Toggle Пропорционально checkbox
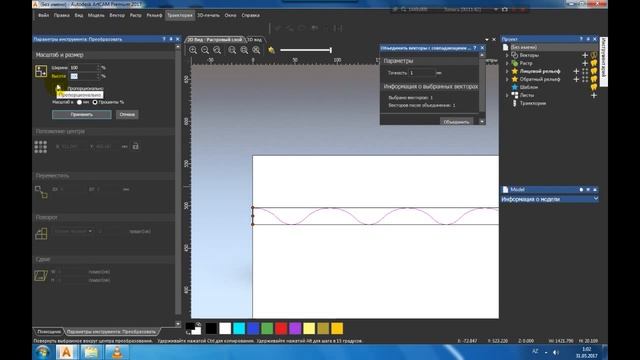Viewport: 640px width, 360px height. (58, 88)
